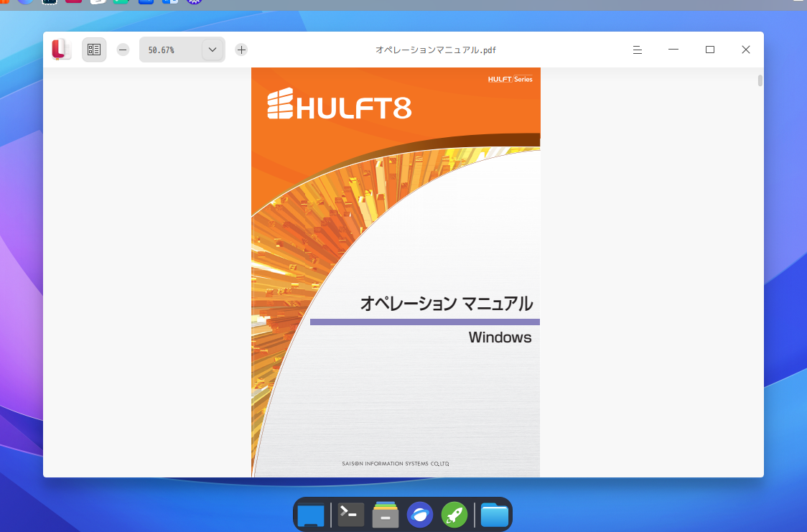
Task: Show desktop via blue dock icon
Action: pyautogui.click(x=311, y=515)
